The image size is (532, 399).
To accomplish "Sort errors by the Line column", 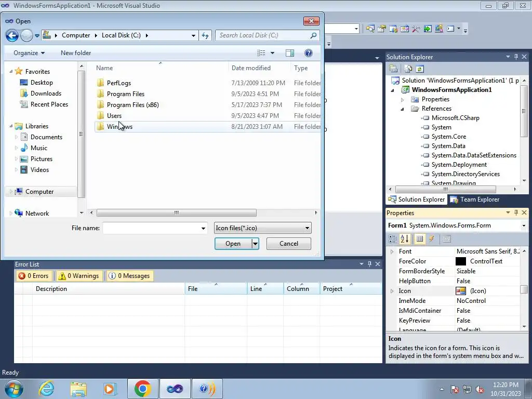I will pos(265,289).
